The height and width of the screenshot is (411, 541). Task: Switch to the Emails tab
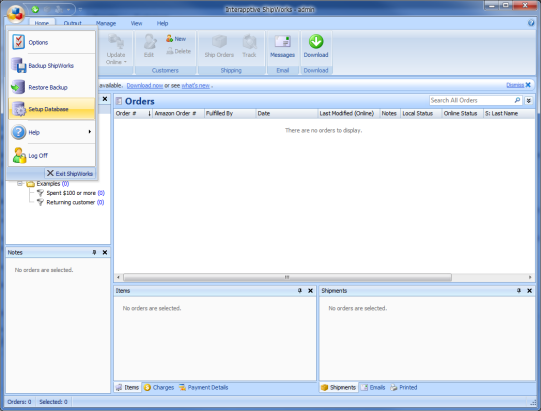(x=373, y=387)
